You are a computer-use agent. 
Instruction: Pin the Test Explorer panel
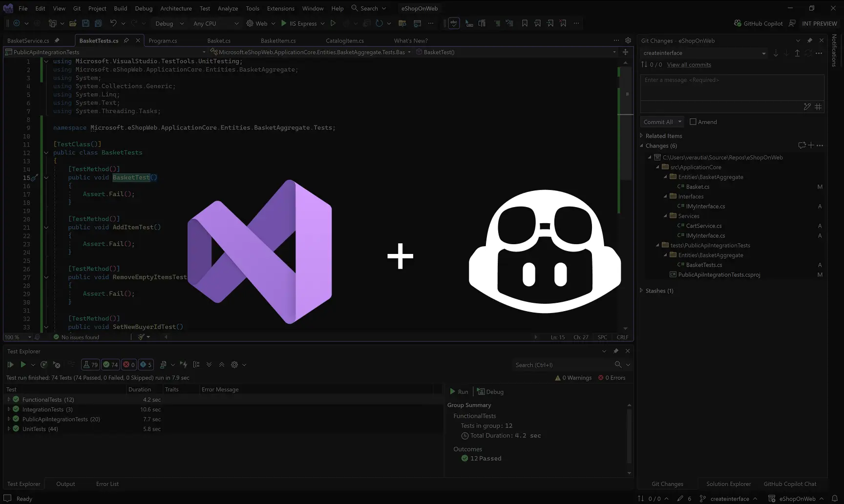point(616,351)
